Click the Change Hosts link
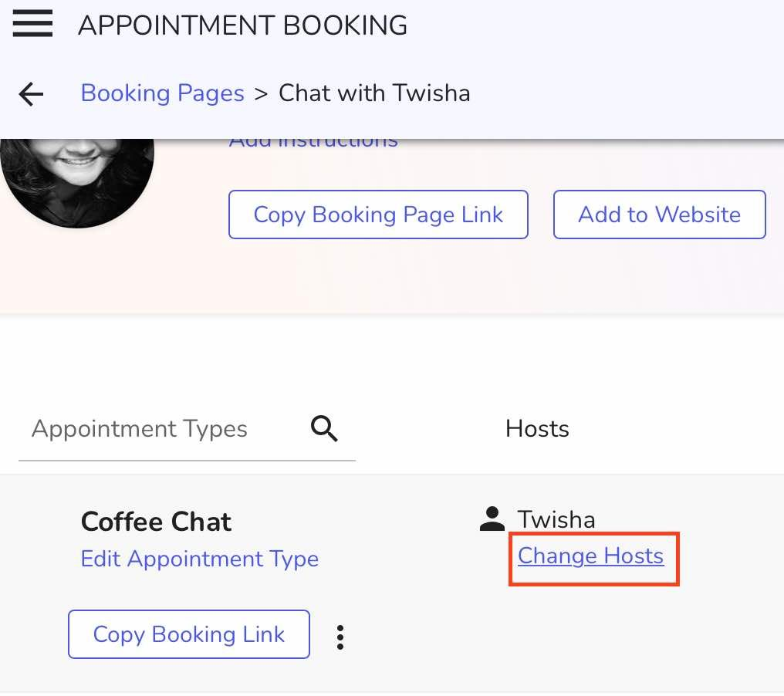This screenshot has height=696, width=784. [x=590, y=556]
